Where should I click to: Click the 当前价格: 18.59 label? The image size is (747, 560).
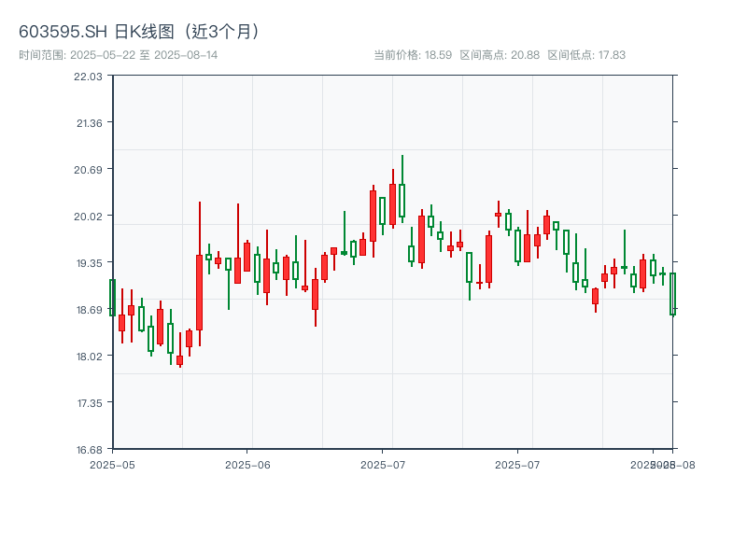pyautogui.click(x=413, y=55)
